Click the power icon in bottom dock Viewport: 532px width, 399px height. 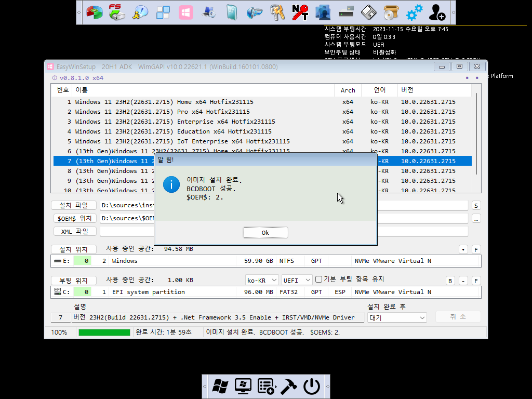(x=312, y=387)
